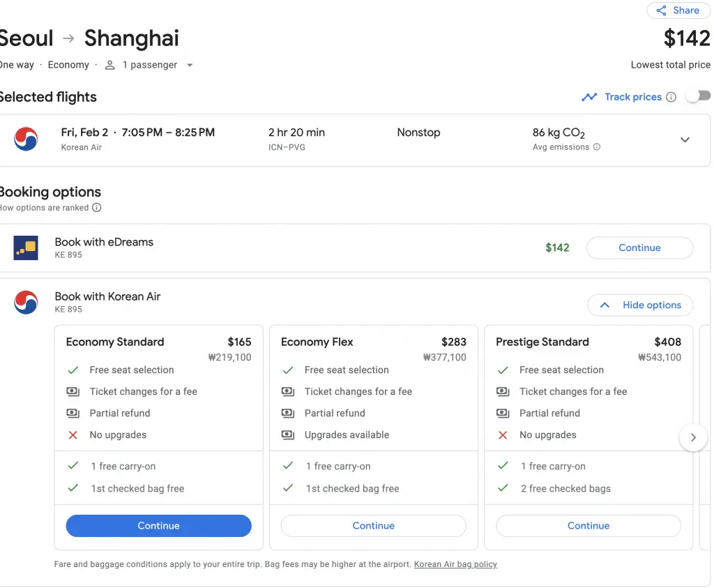
Task: Click the Nonstop label
Action: click(418, 133)
